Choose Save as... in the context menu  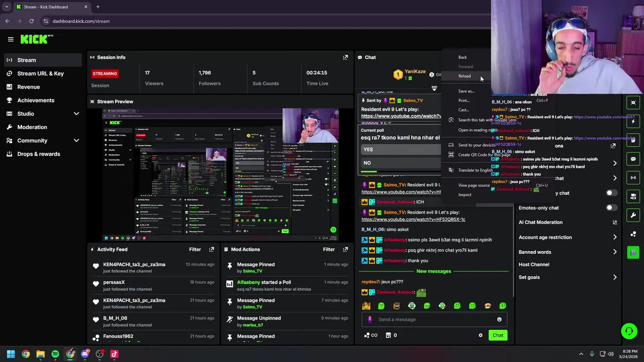tap(466, 92)
